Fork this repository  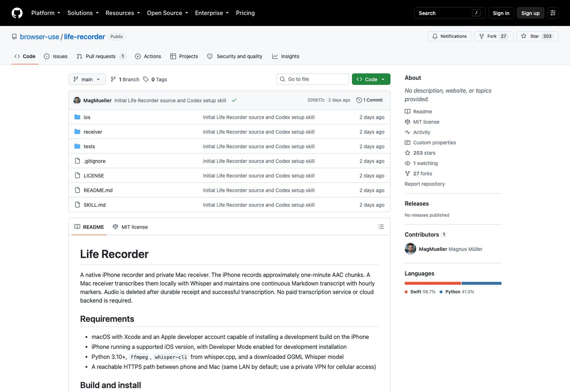[x=493, y=36]
